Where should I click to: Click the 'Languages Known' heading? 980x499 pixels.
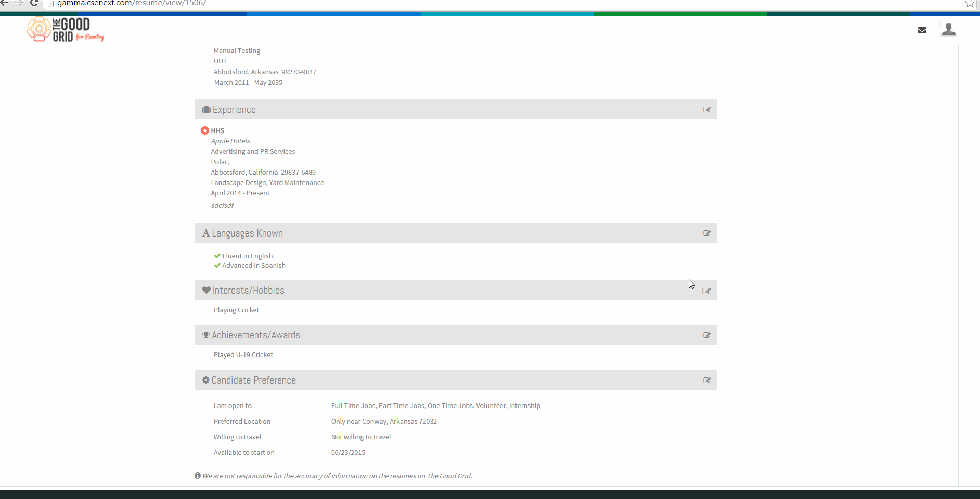[x=247, y=233]
